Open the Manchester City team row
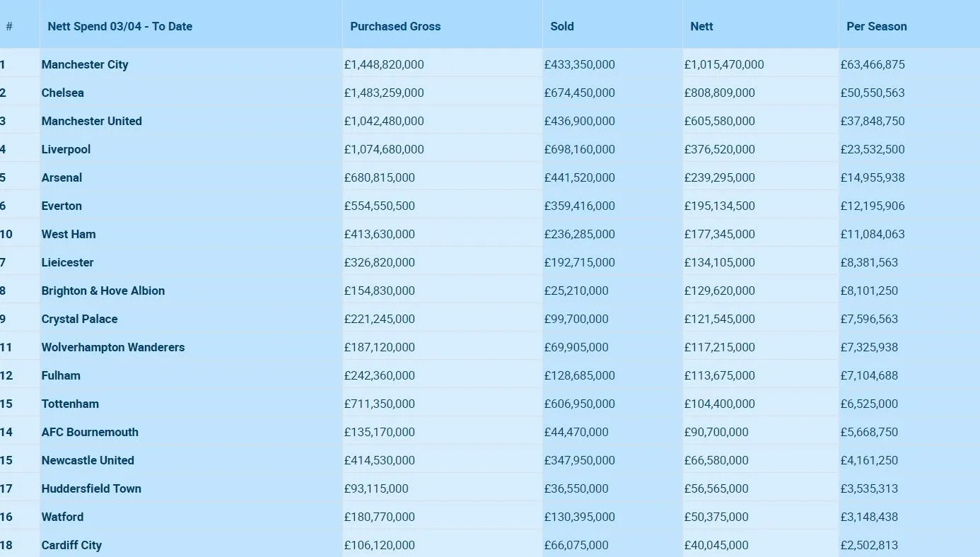980x557 pixels. pos(85,64)
